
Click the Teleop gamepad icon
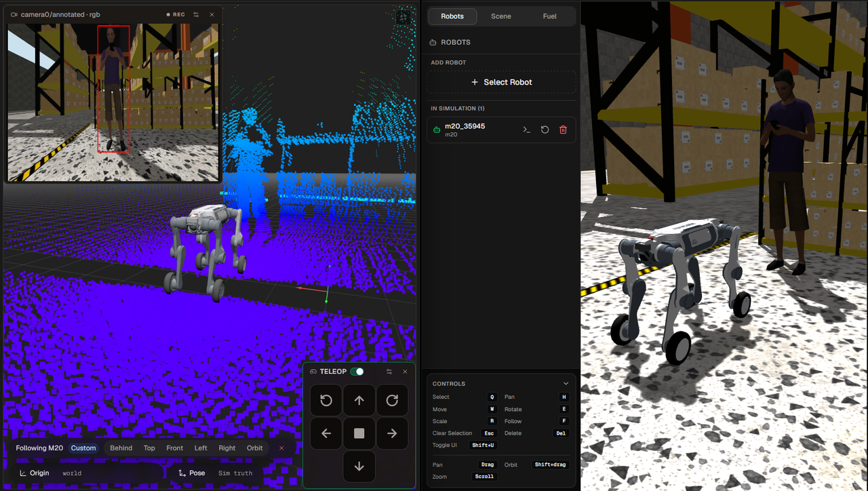[313, 372]
